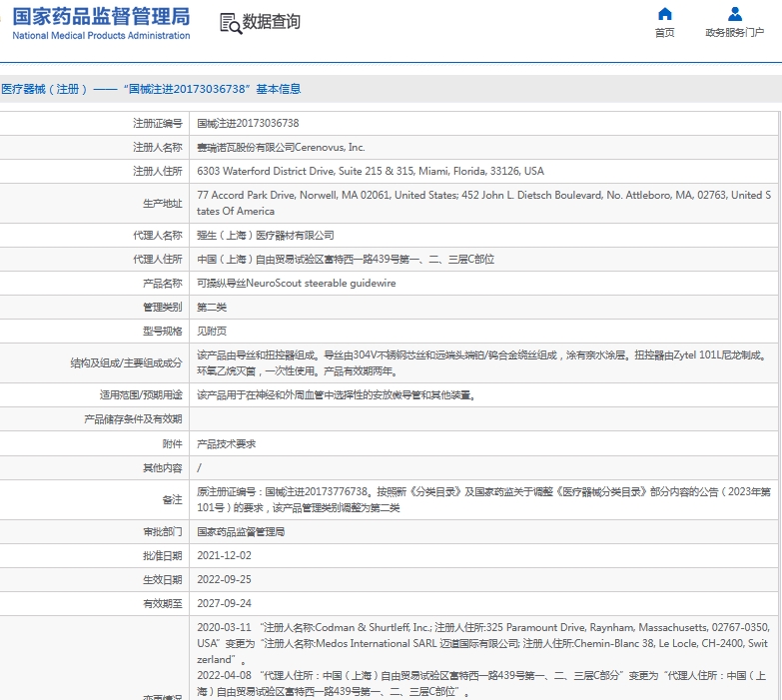Select the 77 Accord Park Drive production address

click(483, 203)
